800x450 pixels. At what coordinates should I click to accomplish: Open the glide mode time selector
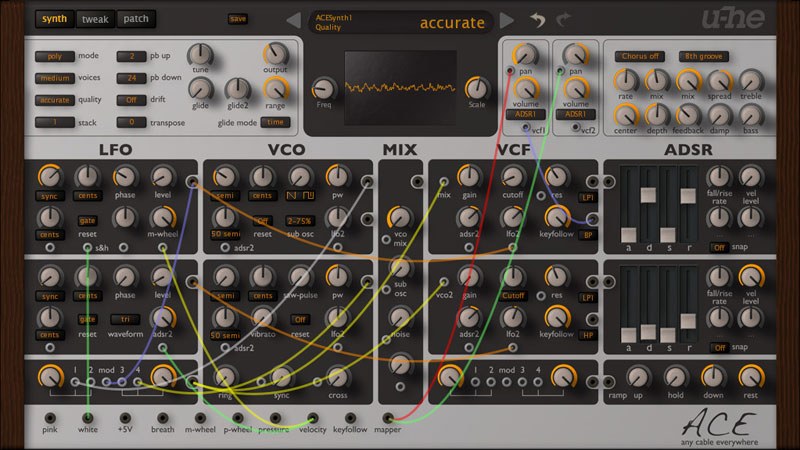coord(275,122)
